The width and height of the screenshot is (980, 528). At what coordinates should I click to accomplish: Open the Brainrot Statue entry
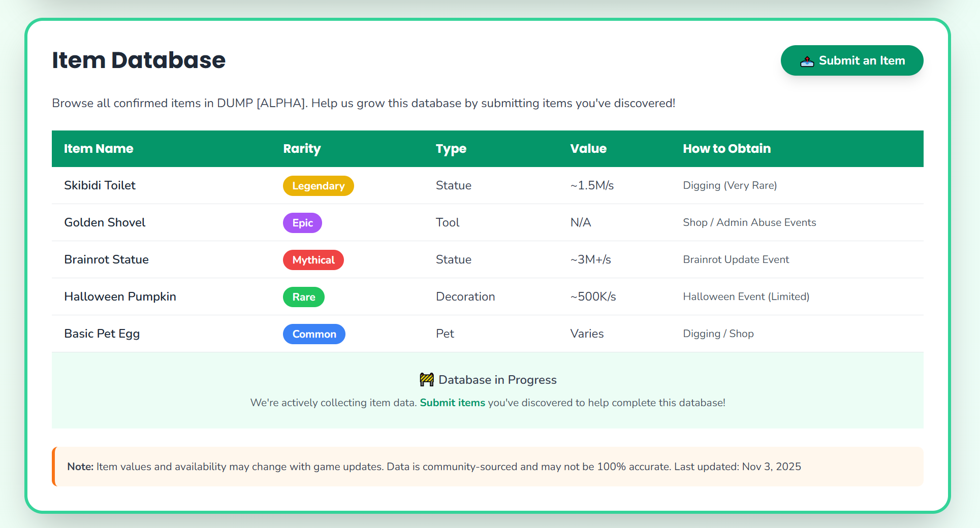(106, 259)
